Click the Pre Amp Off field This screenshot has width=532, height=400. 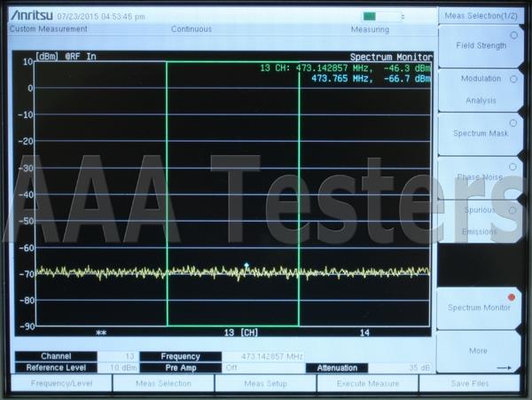(x=263, y=368)
